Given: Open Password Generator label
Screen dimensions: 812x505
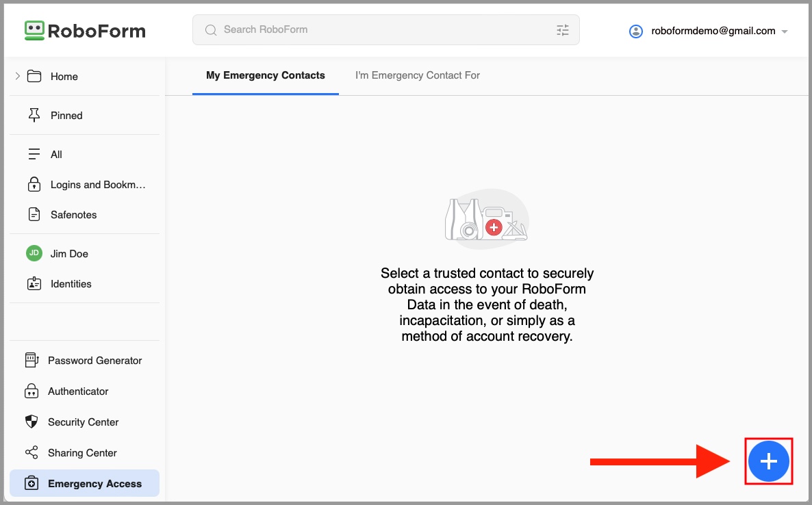Looking at the screenshot, I should tap(94, 361).
